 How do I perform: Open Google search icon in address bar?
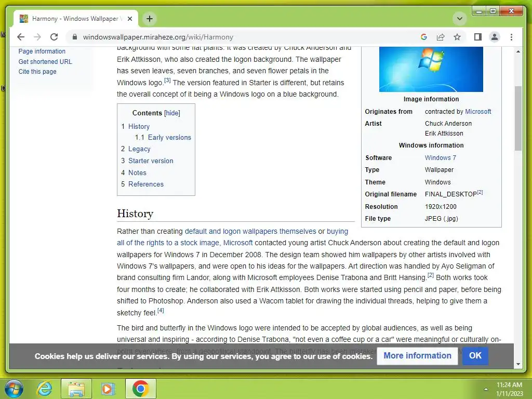tap(424, 37)
